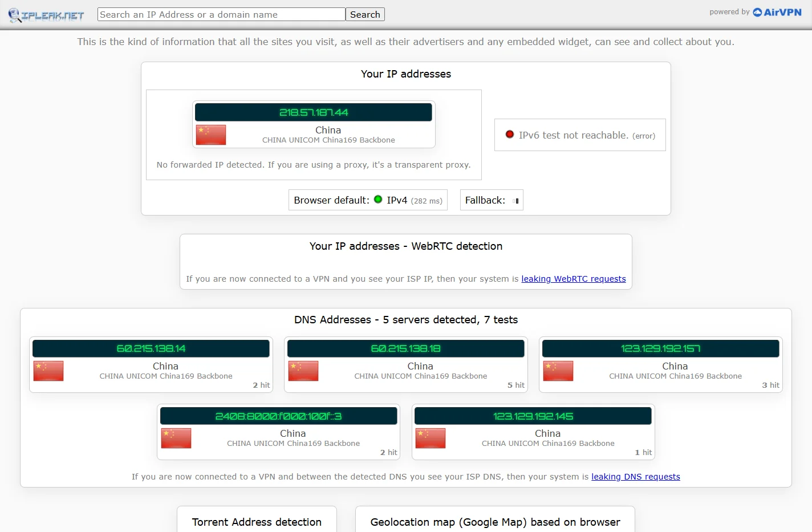812x532 pixels.
Task: Click the IPv6 DNS address 2408:8000:f000:100f::3
Action: (x=279, y=416)
